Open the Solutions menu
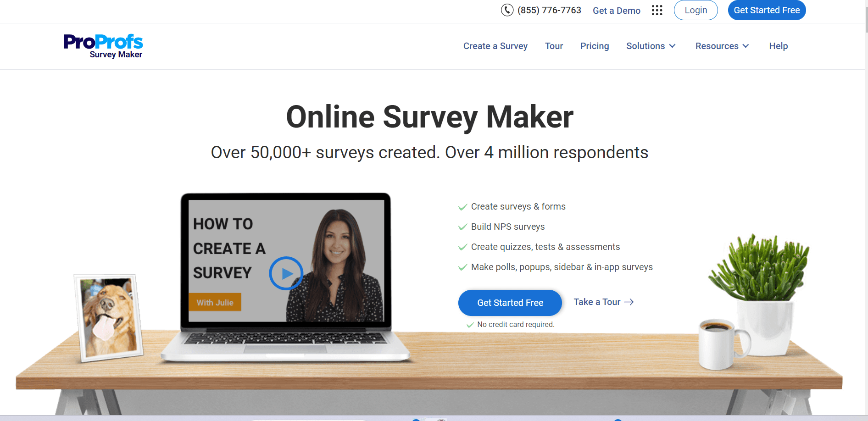The image size is (868, 421). (x=651, y=46)
